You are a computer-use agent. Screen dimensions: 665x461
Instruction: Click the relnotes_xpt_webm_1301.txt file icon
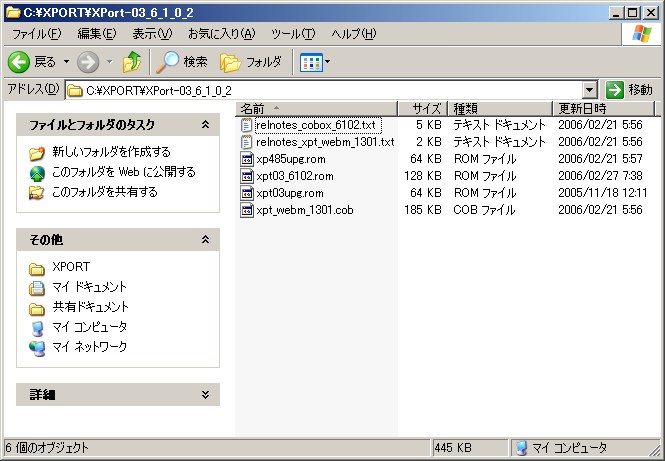click(246, 142)
